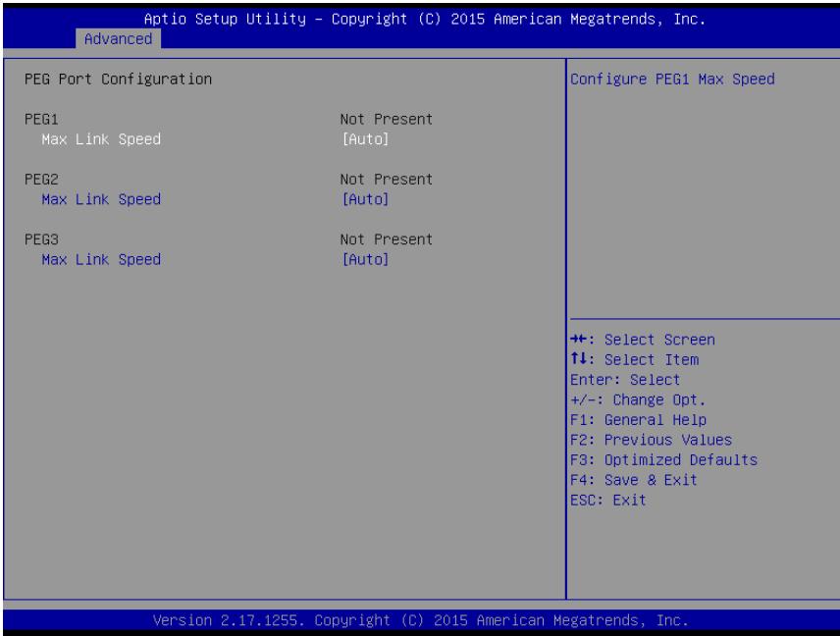Click F2: Previous Values hint
The width and height of the screenshot is (840, 636).
tap(651, 440)
